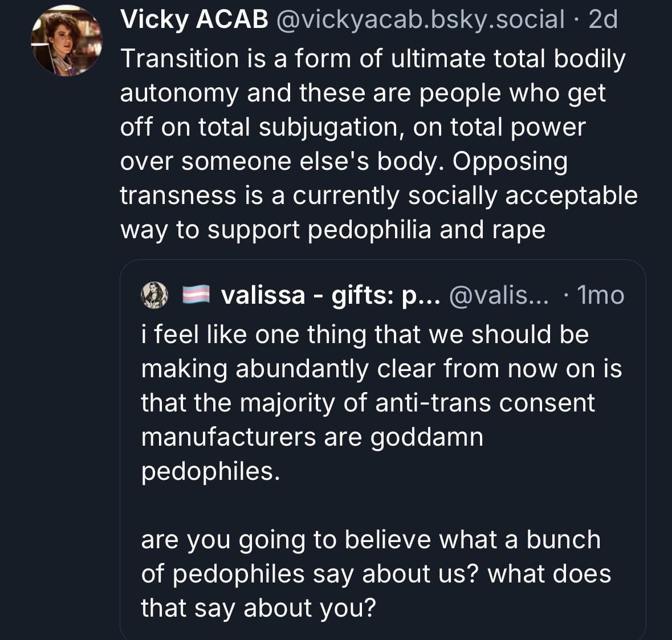Open the truncated "@valis..." handle
Image resolution: width=672 pixels, height=640 pixels.
[500, 295]
